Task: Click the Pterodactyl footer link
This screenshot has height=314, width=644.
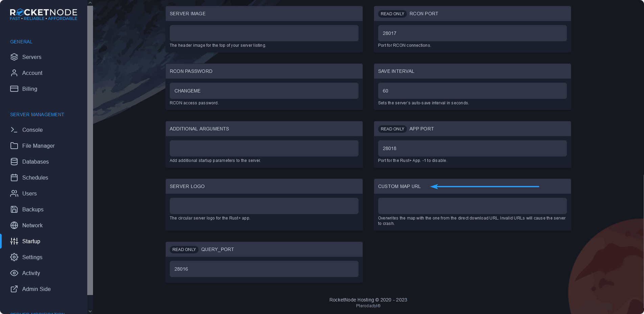Action: pos(368,306)
